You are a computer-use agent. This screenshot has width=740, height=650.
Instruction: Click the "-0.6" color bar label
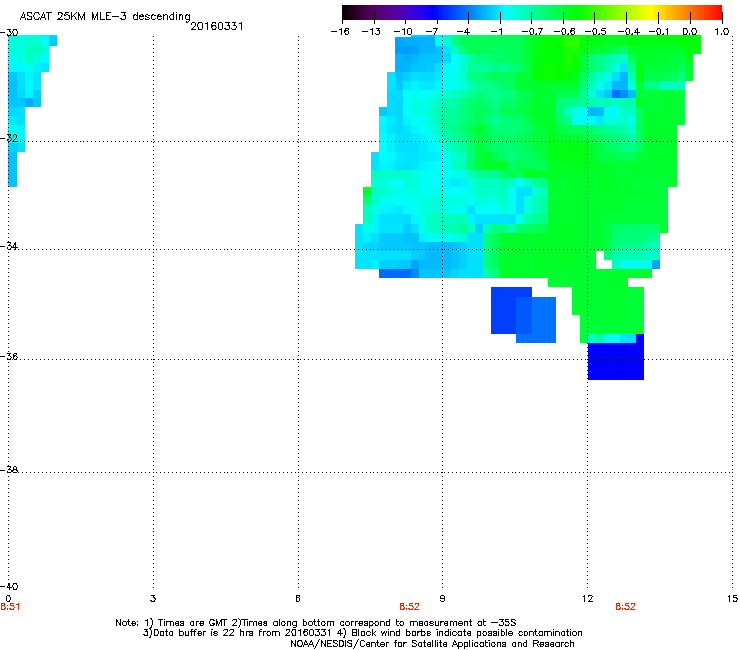[564, 32]
